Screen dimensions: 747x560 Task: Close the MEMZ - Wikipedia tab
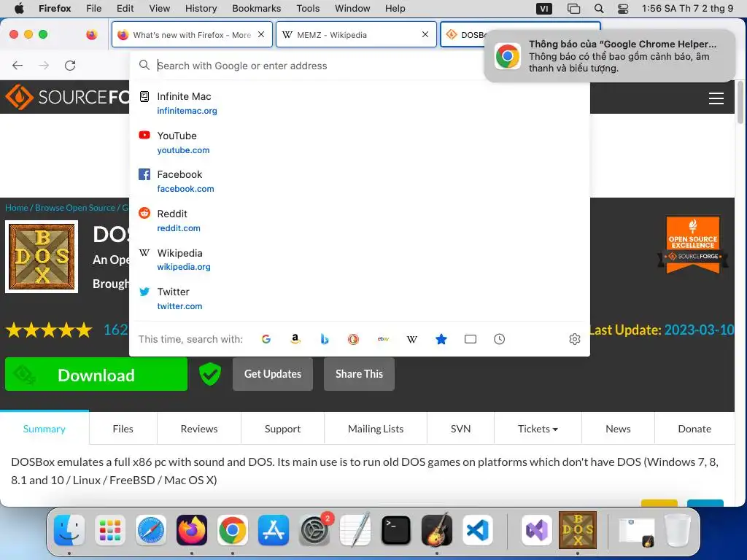(x=425, y=34)
